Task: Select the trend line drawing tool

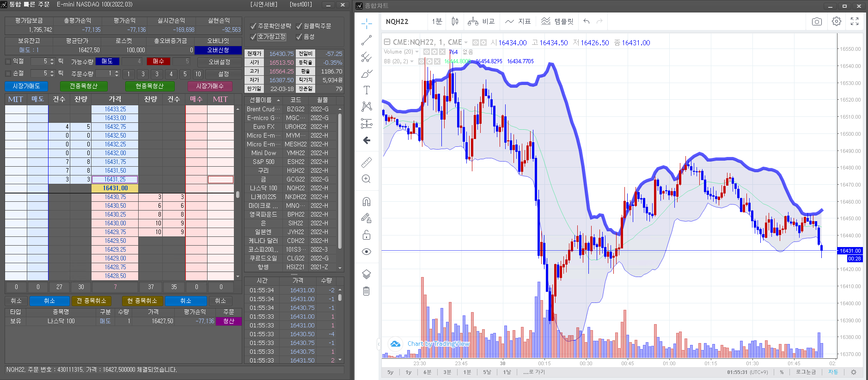Action: click(x=367, y=41)
